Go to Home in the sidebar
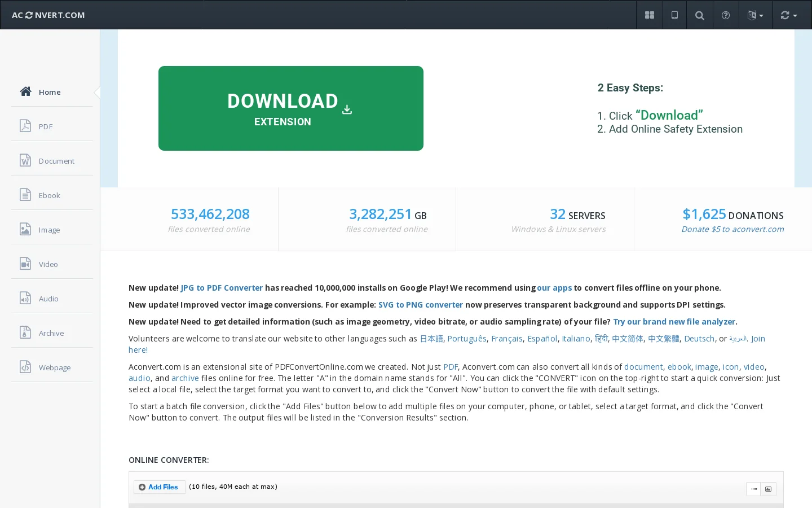812x508 pixels. click(x=52, y=92)
